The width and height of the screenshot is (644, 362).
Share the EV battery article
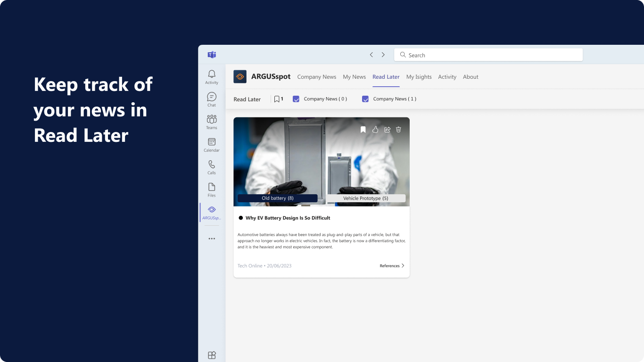coord(387,130)
